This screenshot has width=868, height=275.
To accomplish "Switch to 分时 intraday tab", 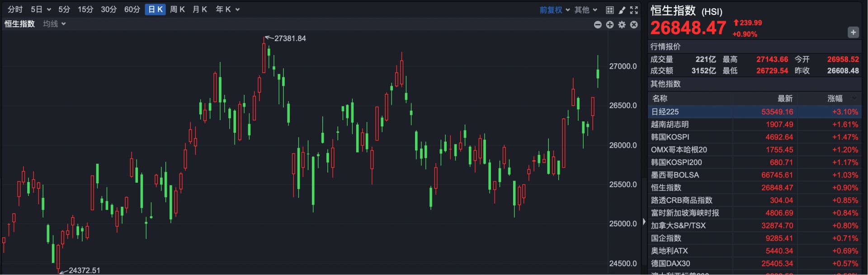I will click(15, 9).
